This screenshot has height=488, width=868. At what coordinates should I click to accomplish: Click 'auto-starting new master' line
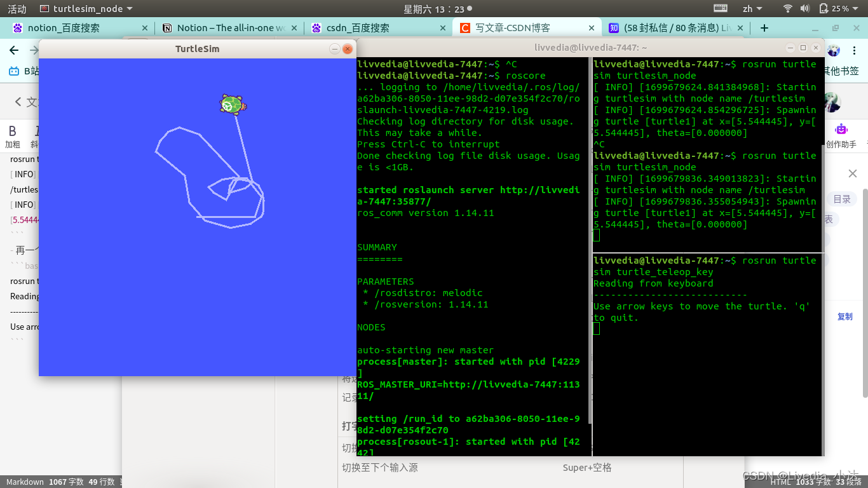pyautogui.click(x=425, y=350)
